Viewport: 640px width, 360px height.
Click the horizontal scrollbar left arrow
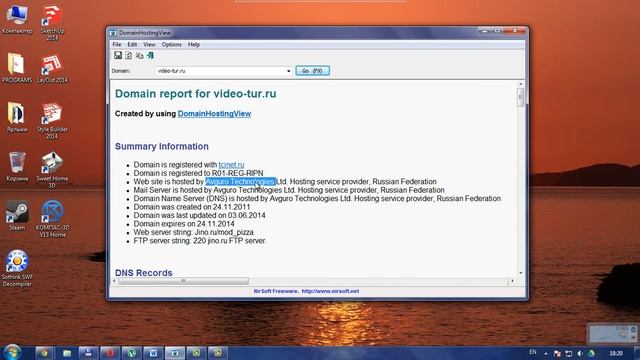[114, 281]
